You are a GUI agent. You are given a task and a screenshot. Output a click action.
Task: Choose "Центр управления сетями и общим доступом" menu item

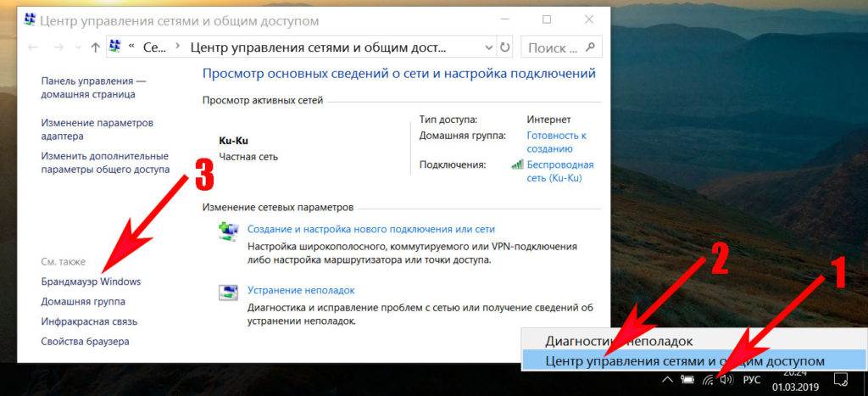click(x=684, y=361)
